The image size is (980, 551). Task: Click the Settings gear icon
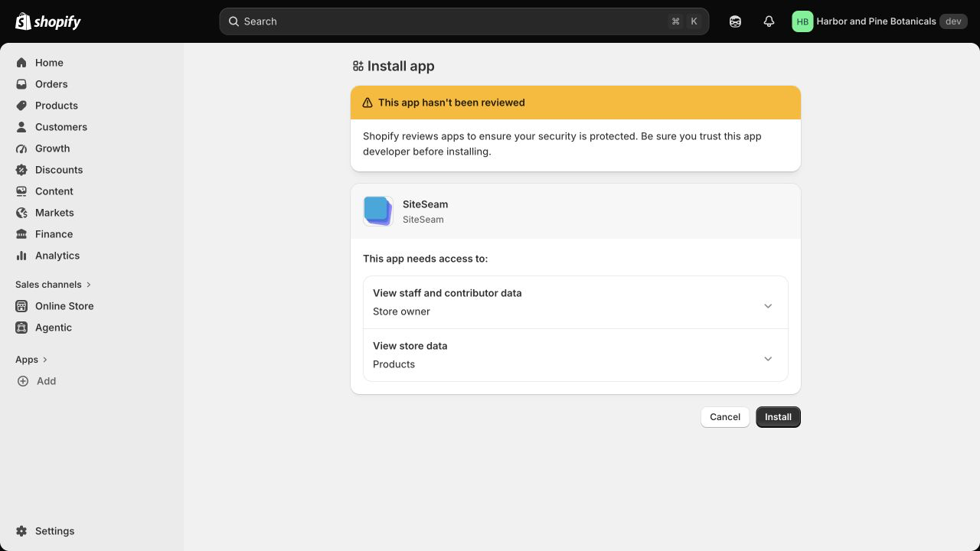[21, 531]
